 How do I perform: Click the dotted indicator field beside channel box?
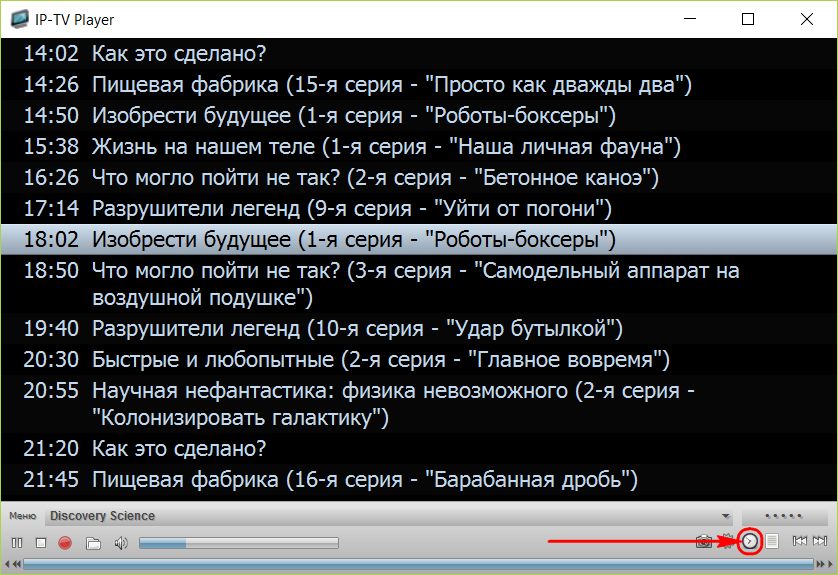pyautogui.click(x=784, y=516)
